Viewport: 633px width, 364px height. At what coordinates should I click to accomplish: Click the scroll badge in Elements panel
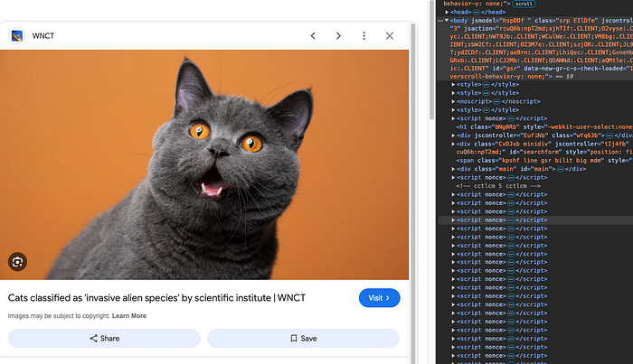[x=524, y=4]
